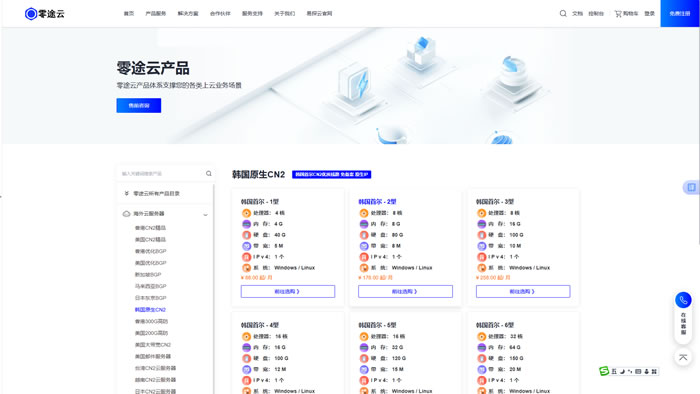Click the blue phone contact icon
Viewport: 700px width, 394px height.
click(x=683, y=300)
